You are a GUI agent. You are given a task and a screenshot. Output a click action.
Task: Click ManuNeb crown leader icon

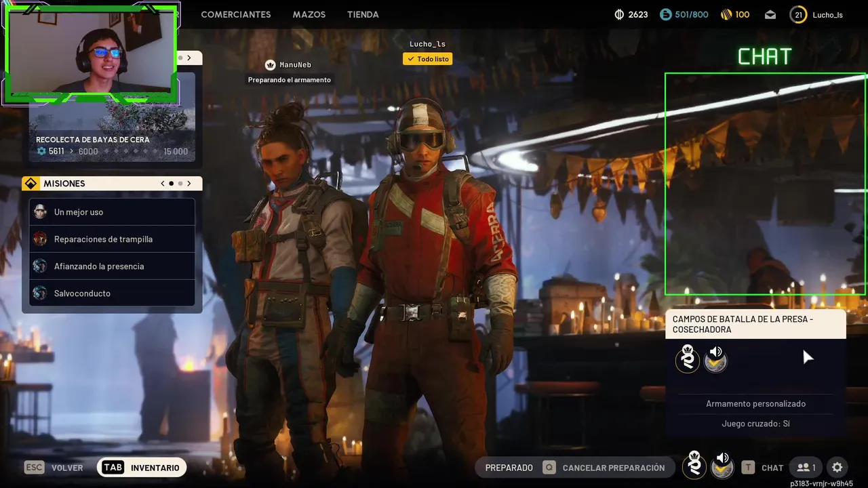click(x=271, y=65)
